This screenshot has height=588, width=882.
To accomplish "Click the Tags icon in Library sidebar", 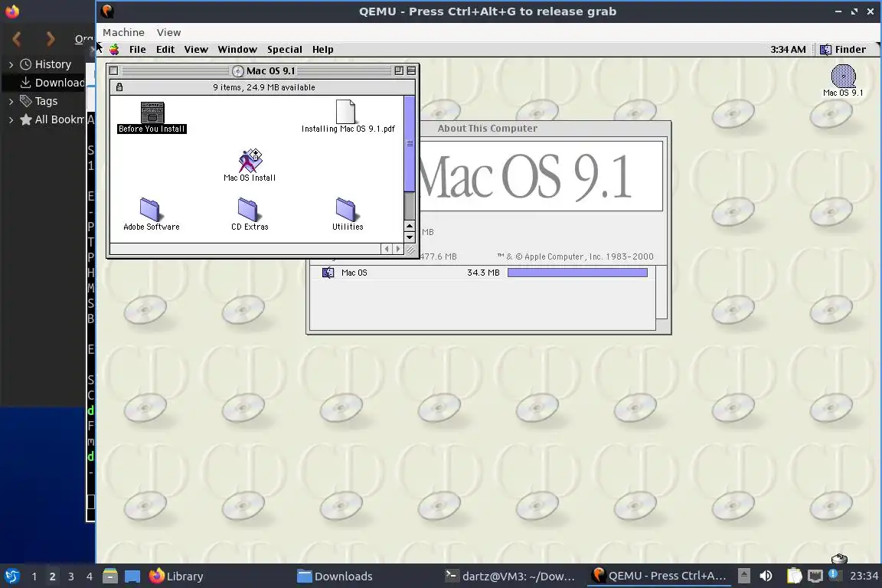I will pyautogui.click(x=25, y=101).
